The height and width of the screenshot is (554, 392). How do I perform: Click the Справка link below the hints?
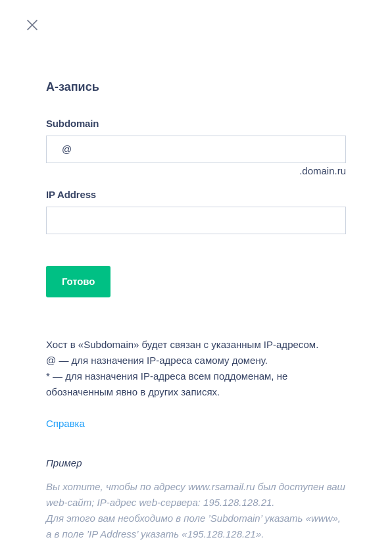pos(65,424)
